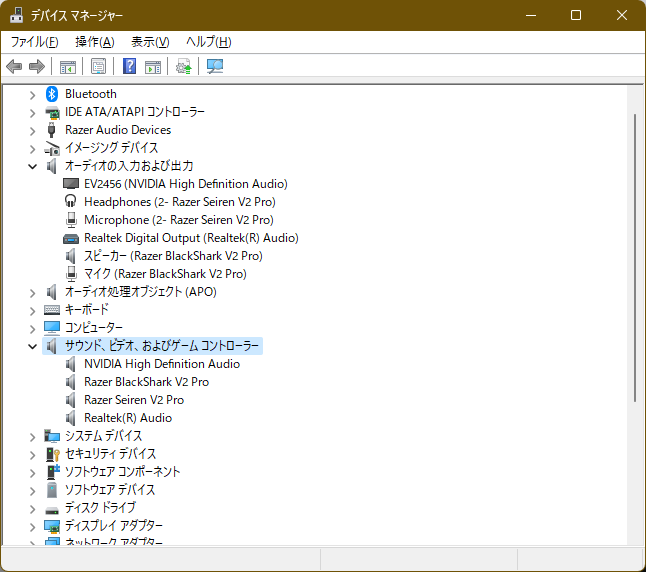Click the show/hide console tree icon
The height and width of the screenshot is (572, 646).
pos(68,66)
